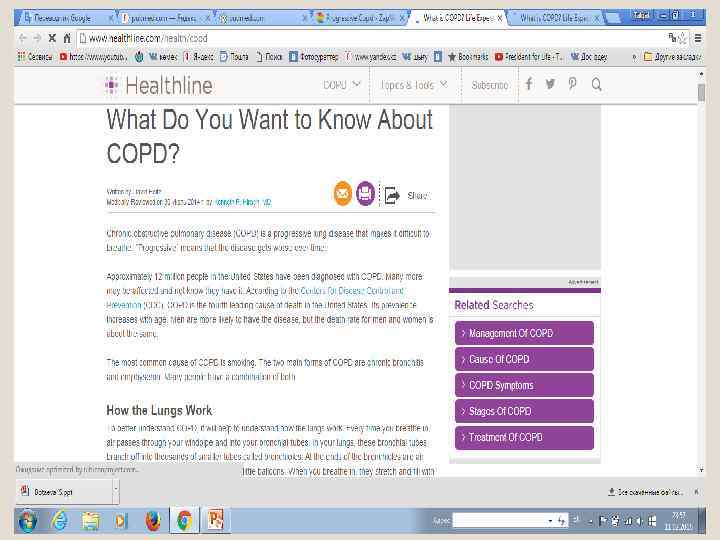Click the Healthline search magnifier icon
The width and height of the screenshot is (720, 540).
[596, 84]
